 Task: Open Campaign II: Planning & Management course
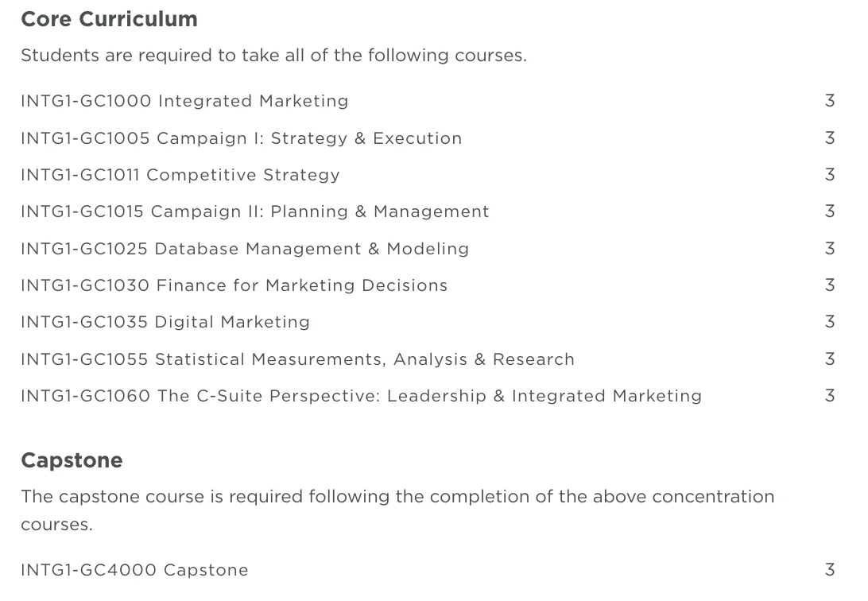click(x=254, y=211)
